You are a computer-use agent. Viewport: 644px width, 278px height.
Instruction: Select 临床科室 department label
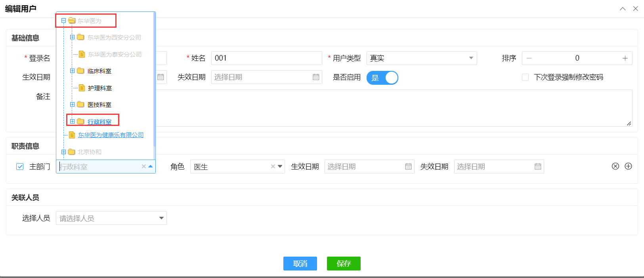tap(99, 71)
